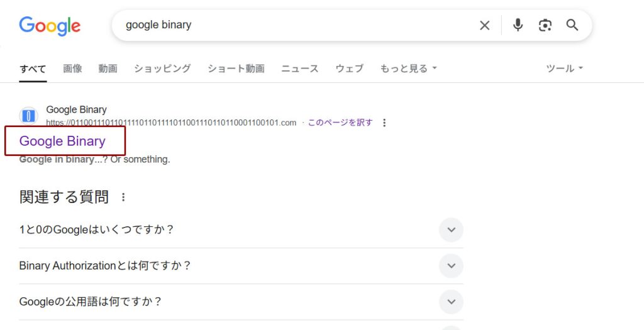Click the Google logo

50,26
